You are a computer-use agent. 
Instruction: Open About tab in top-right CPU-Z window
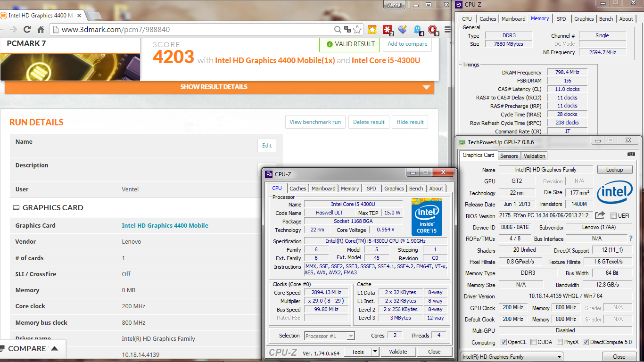click(x=626, y=19)
